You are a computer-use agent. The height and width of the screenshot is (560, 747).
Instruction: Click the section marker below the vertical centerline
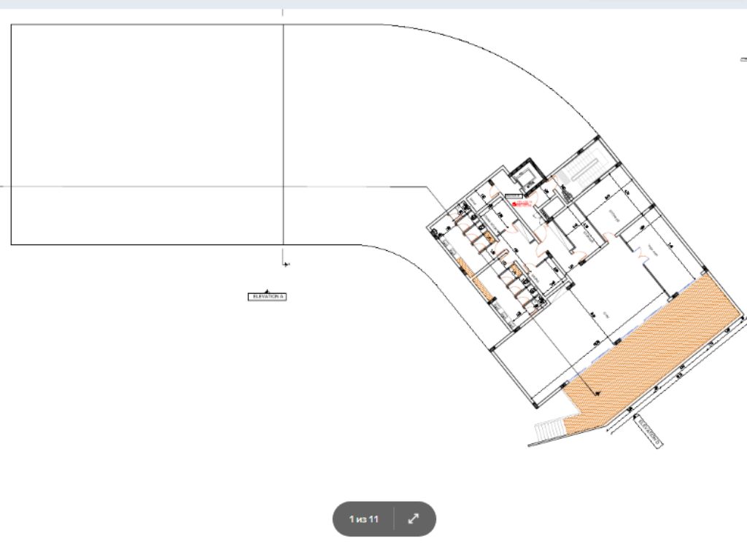click(285, 263)
